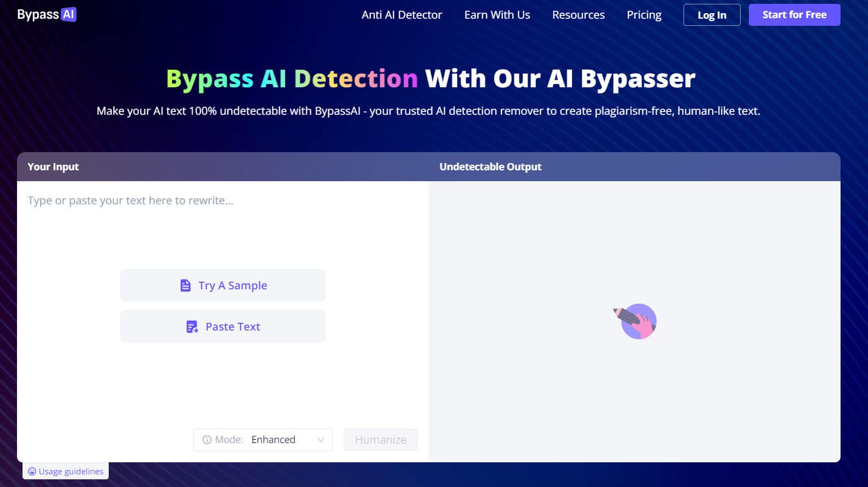Image resolution: width=868 pixels, height=487 pixels.
Task: Click the Start for Free button
Action: [794, 15]
